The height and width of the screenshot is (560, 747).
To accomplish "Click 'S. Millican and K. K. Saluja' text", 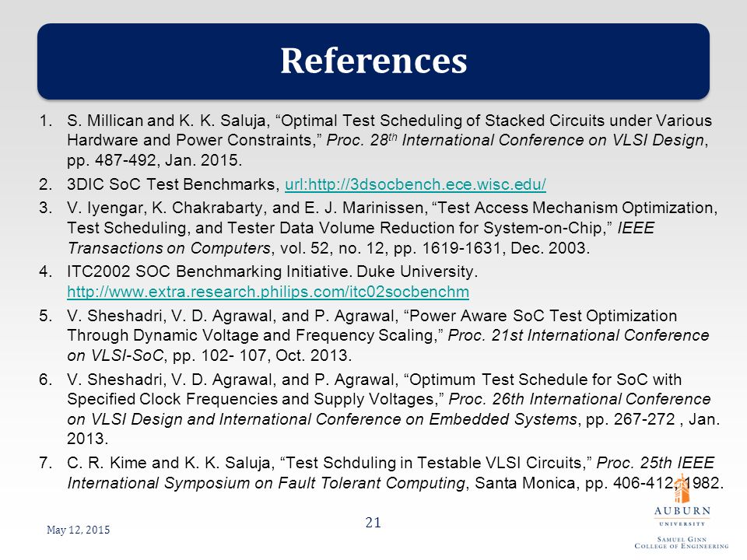I will [167, 121].
